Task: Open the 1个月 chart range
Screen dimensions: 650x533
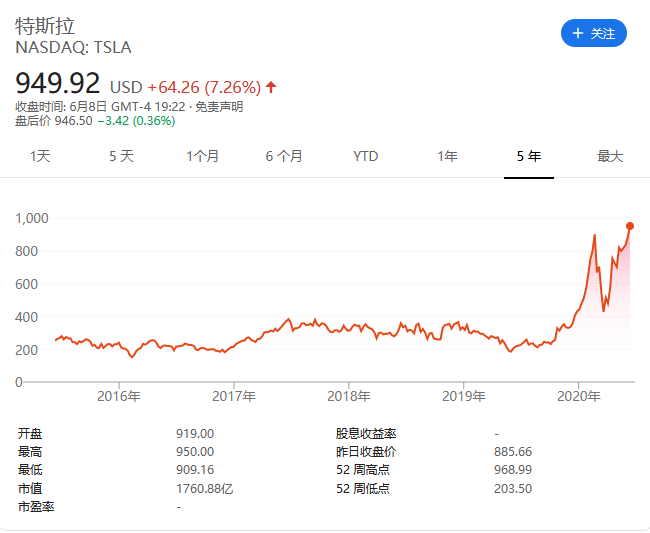Action: coord(202,156)
